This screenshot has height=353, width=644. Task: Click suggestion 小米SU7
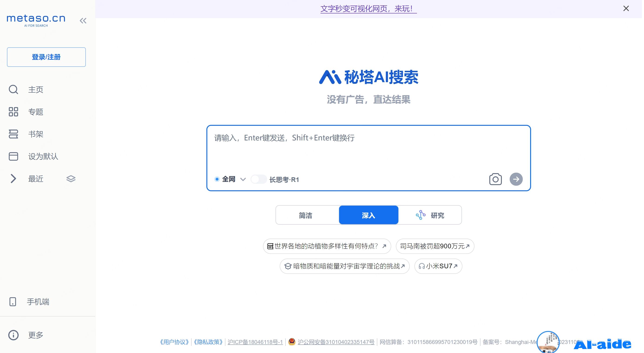pos(438,266)
